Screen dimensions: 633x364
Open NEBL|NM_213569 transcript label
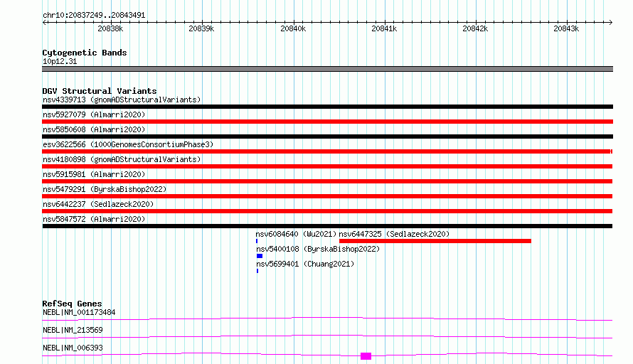pyautogui.click(x=73, y=330)
